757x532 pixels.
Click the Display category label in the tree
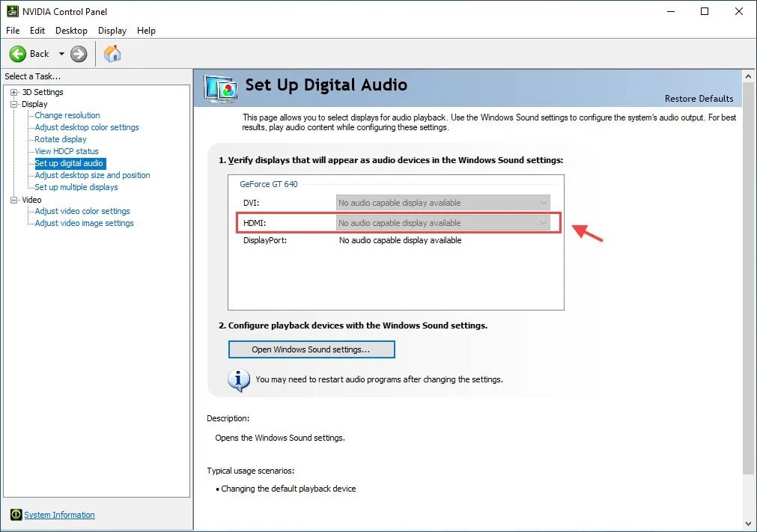34,104
